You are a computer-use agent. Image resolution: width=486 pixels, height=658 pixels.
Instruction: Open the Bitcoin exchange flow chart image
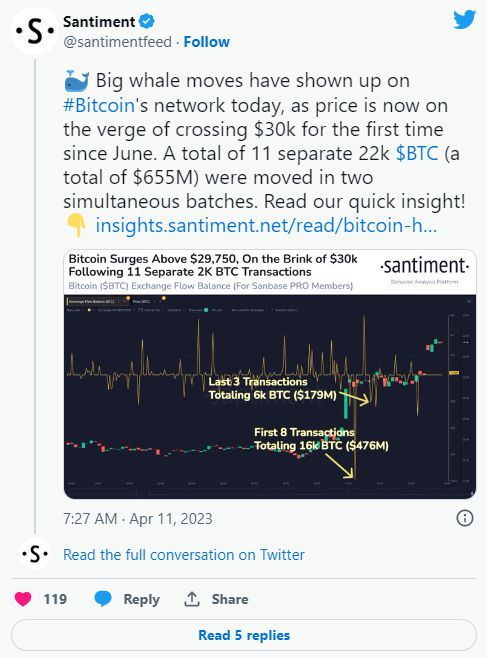[270, 374]
